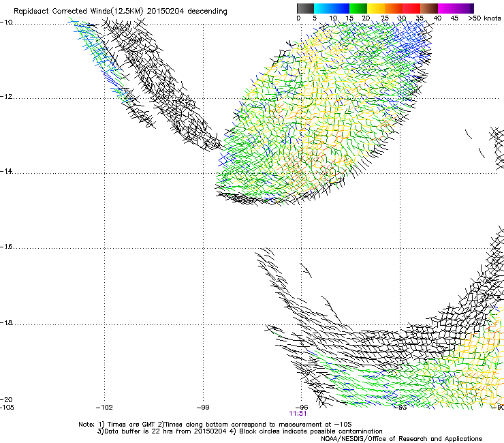The image size is (504, 443).
Task: Click the '-14' latitude axis label
Action: coord(6,171)
